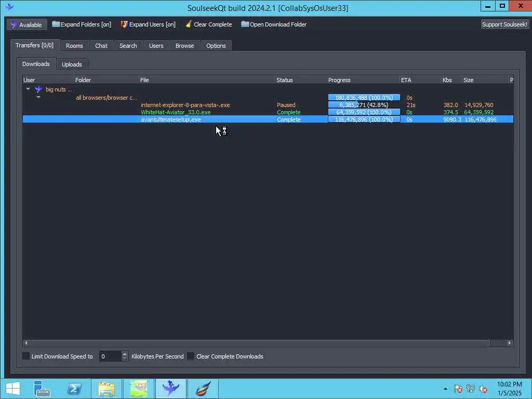Click the Support Soulseek! button
This screenshot has height=399, width=532.
(x=504, y=24)
